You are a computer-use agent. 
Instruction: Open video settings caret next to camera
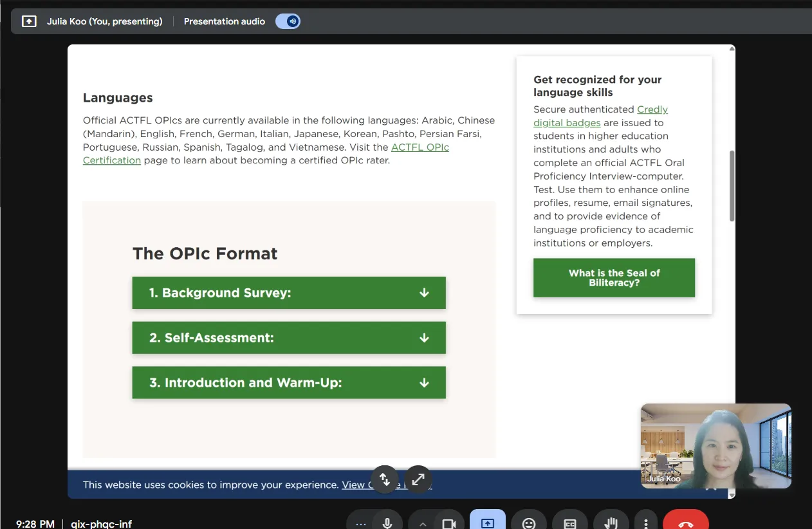pyautogui.click(x=423, y=523)
